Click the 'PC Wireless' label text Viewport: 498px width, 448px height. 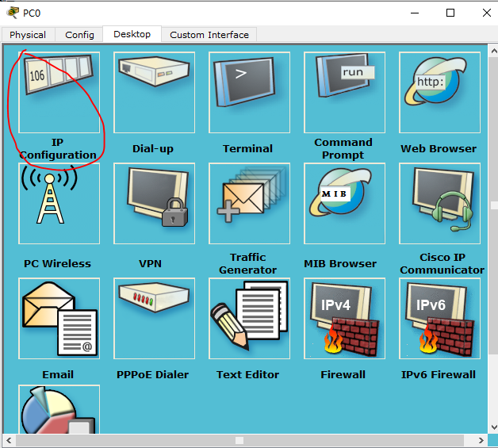[57, 263]
